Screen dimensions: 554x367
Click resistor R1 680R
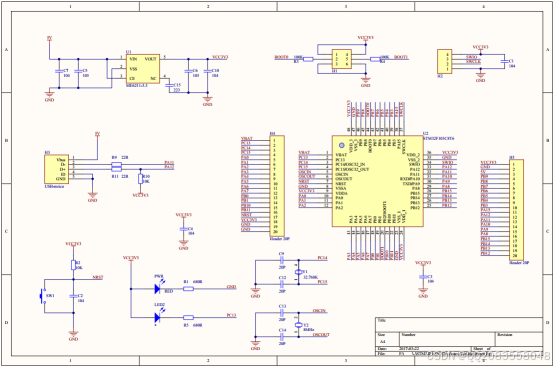[x=188, y=289]
